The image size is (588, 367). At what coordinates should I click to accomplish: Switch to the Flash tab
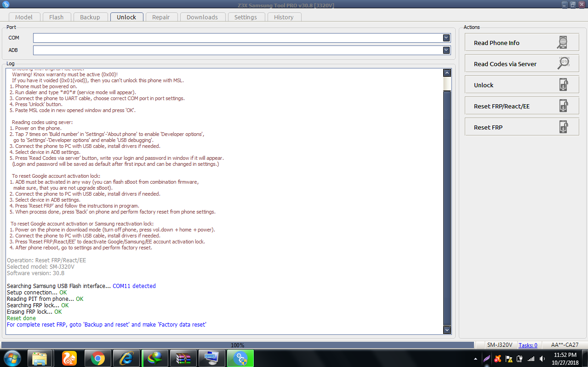click(57, 17)
